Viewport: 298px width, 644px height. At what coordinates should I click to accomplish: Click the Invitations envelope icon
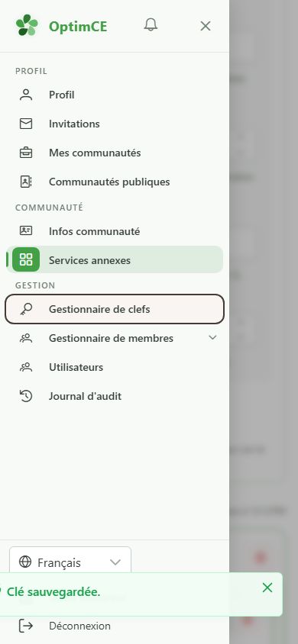[x=26, y=124]
